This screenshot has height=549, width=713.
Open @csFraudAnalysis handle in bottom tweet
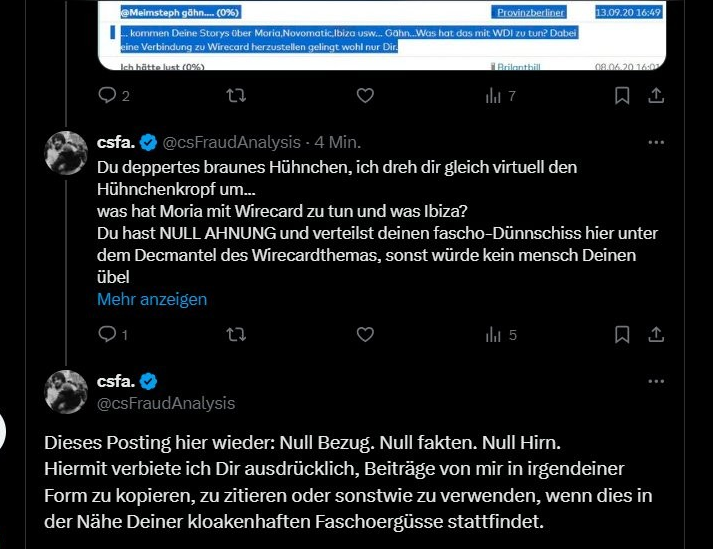pos(166,403)
